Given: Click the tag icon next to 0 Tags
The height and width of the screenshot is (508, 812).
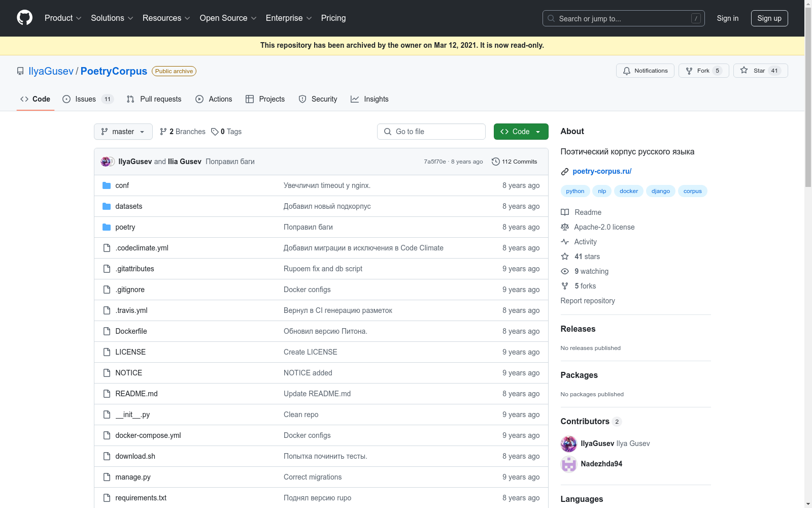Looking at the screenshot, I should [x=215, y=132].
